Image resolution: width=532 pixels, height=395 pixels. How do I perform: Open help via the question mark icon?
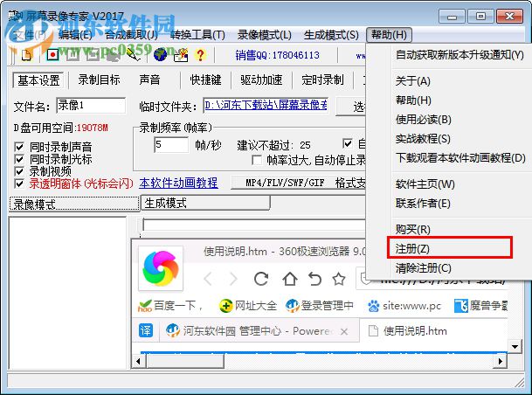pos(201,55)
